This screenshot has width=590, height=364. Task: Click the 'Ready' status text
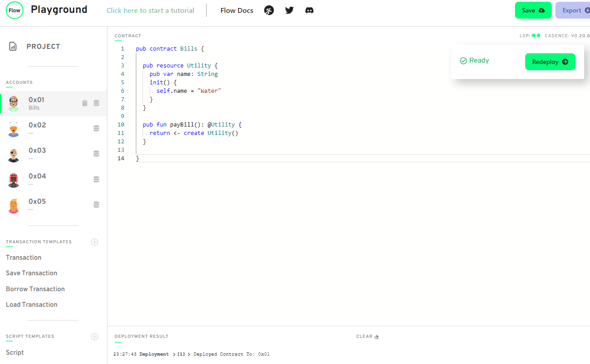[479, 60]
